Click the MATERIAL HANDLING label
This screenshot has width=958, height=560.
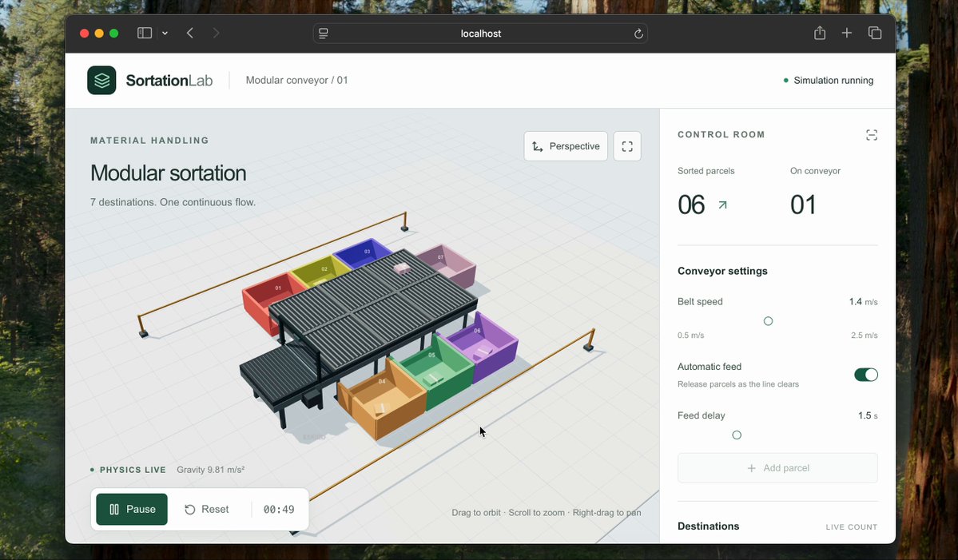pos(149,141)
